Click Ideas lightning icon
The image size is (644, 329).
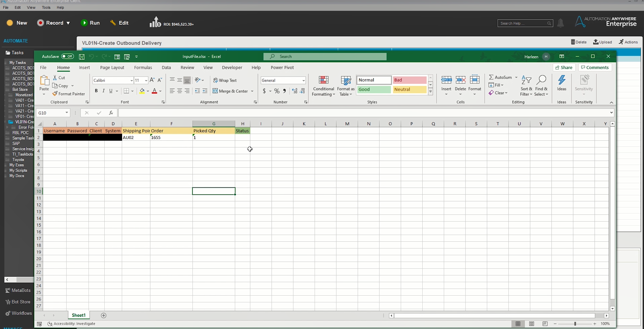pyautogui.click(x=562, y=80)
